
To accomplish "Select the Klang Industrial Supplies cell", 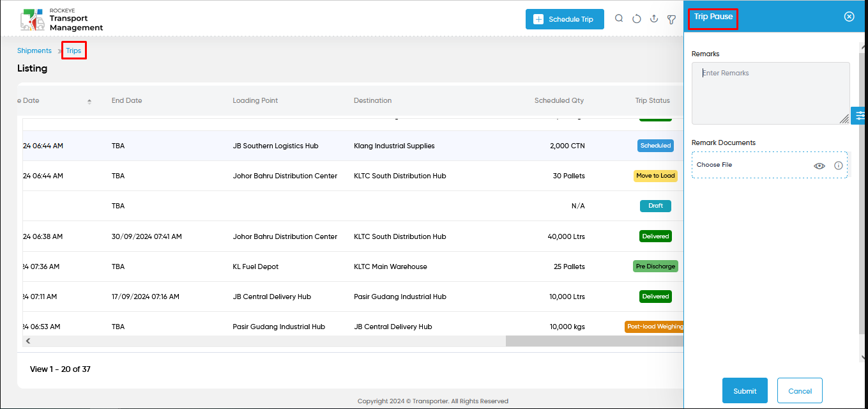I will click(x=394, y=146).
